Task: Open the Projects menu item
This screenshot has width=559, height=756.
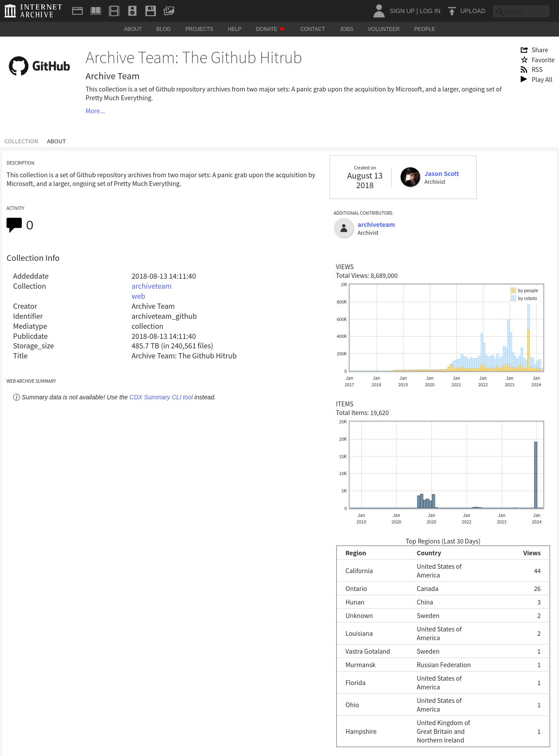Action: pos(199,29)
